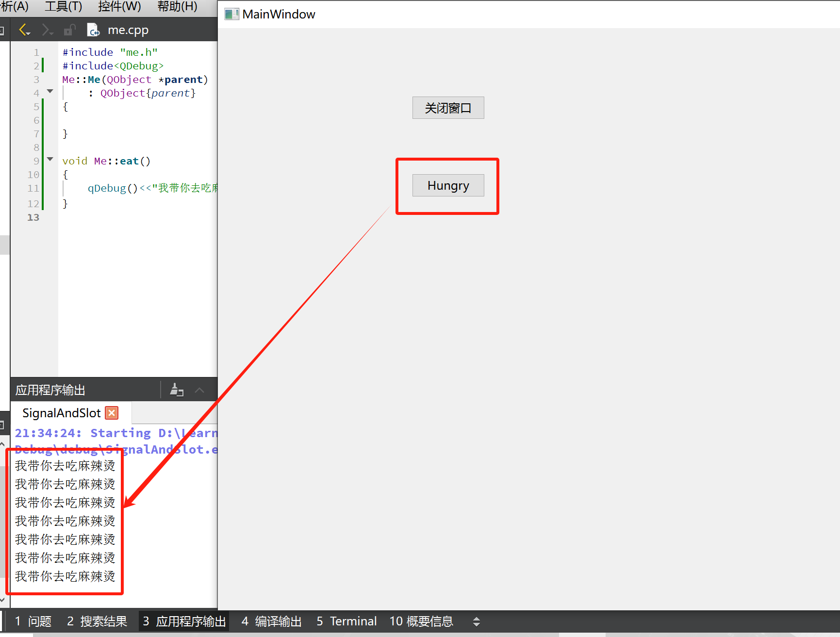Click the Hungry button in MainWindow

448,185
